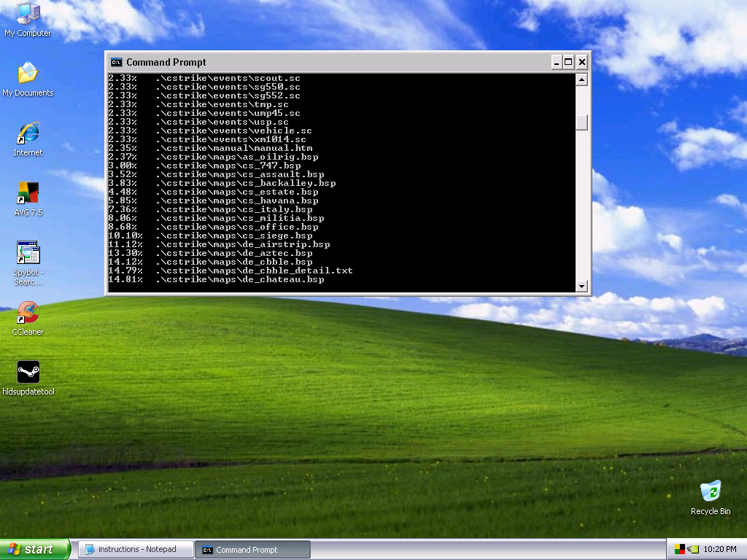Launch the Internet Explorer desktop shortcut
This screenshot has height=560, width=747.
28,139
